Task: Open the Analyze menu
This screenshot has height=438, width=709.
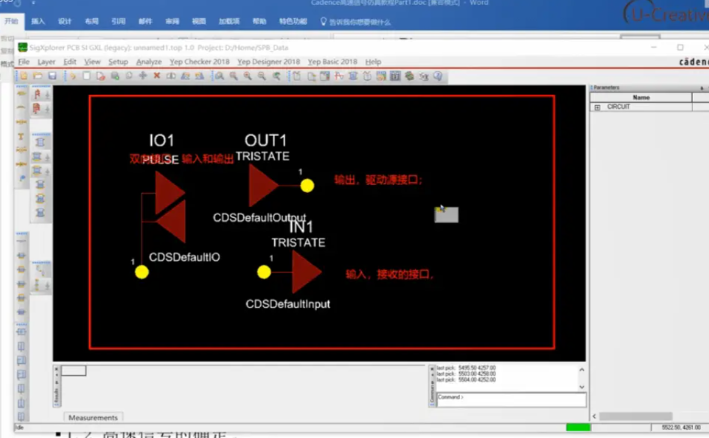Action: tap(148, 62)
